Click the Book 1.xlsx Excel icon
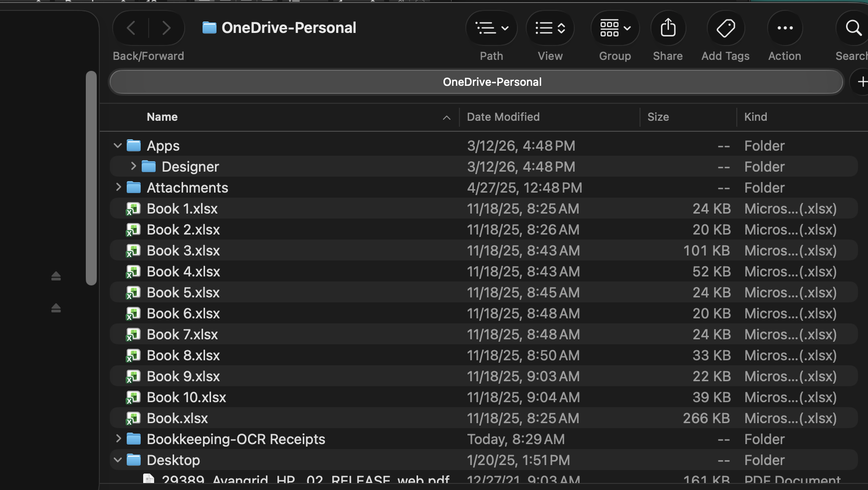Viewport: 868px width, 490px height. 133,209
